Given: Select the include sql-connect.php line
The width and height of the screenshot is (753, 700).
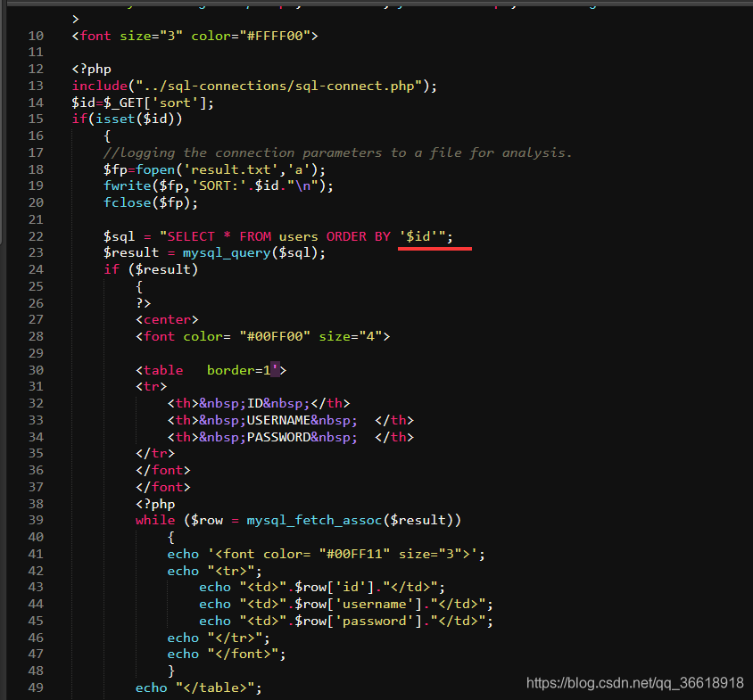Looking at the screenshot, I should [x=254, y=86].
